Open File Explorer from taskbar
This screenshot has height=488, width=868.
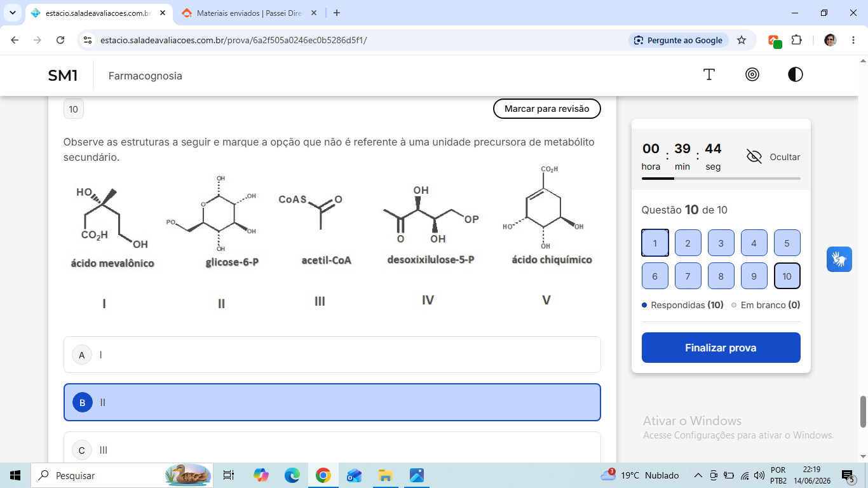tap(385, 475)
